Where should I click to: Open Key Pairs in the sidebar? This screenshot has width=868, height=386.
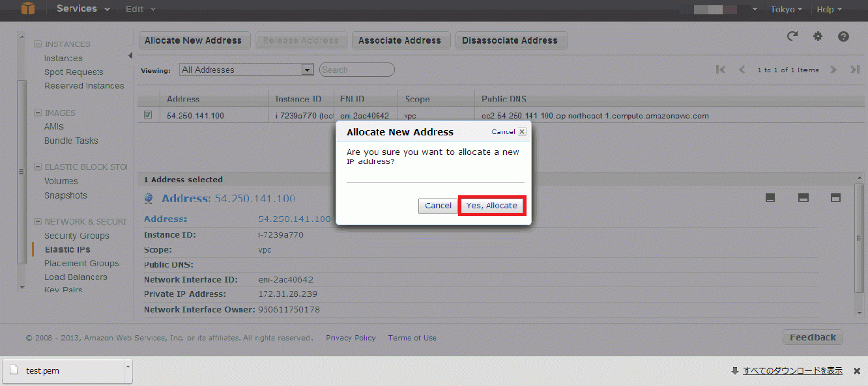tap(63, 290)
